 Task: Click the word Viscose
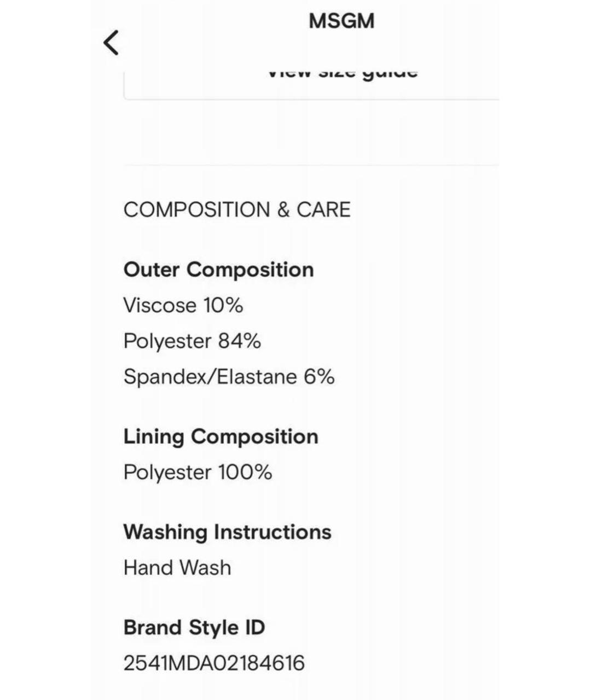159,305
